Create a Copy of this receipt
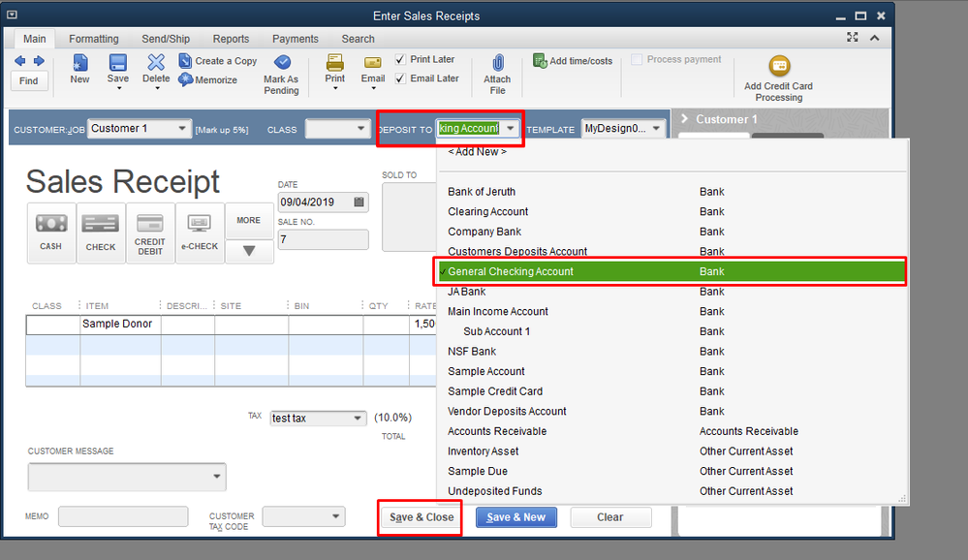968x560 pixels. 217,60
